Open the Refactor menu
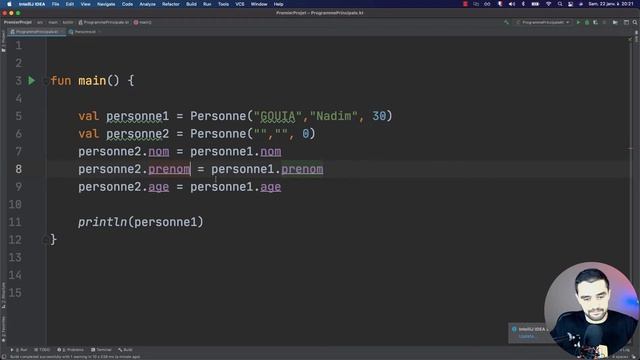This screenshot has height=360, width=640. (x=171, y=4)
